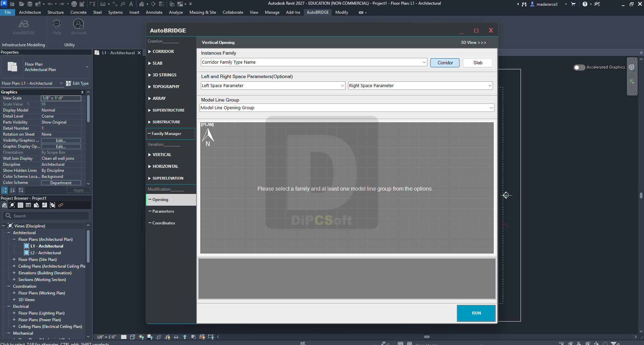644x345 pixels.
Task: Sort properties in reverse Z to A order
Action: [x=21, y=190]
